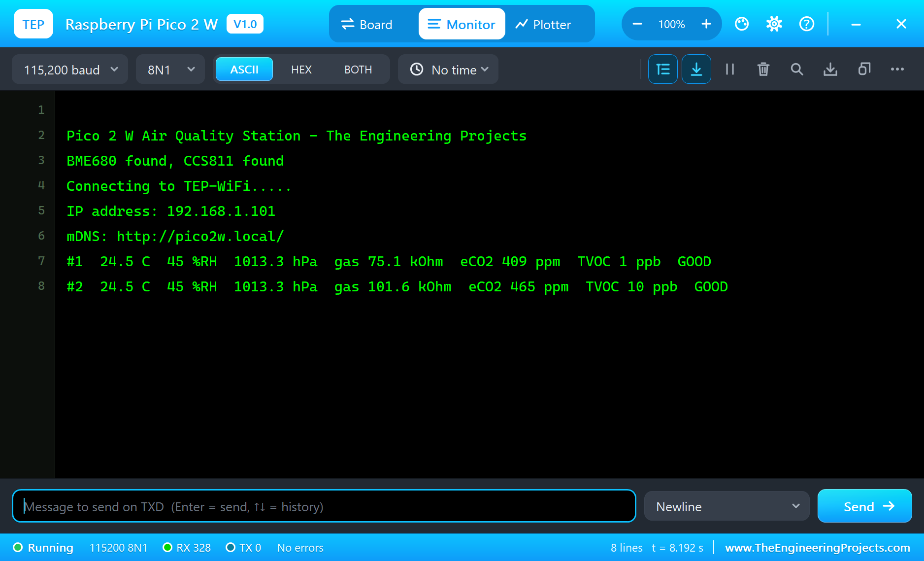The image size is (924, 561).
Task: Click the V1.0 version badge
Action: pos(245,24)
